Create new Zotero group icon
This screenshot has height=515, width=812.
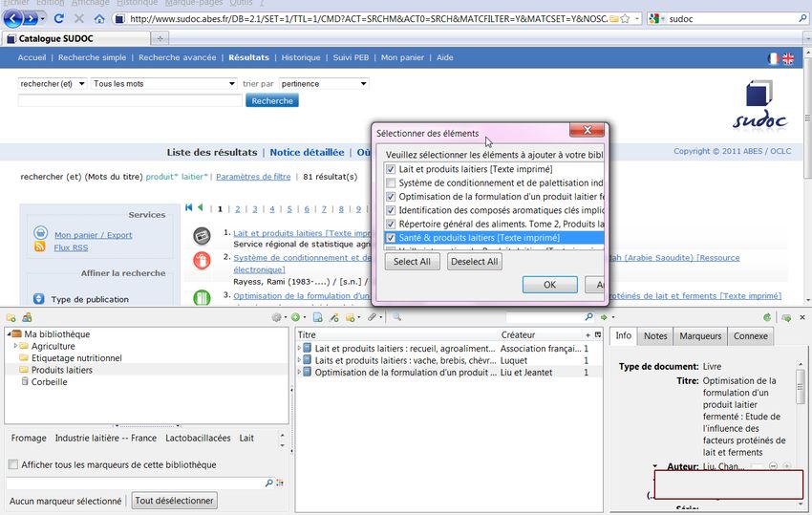click(x=27, y=317)
